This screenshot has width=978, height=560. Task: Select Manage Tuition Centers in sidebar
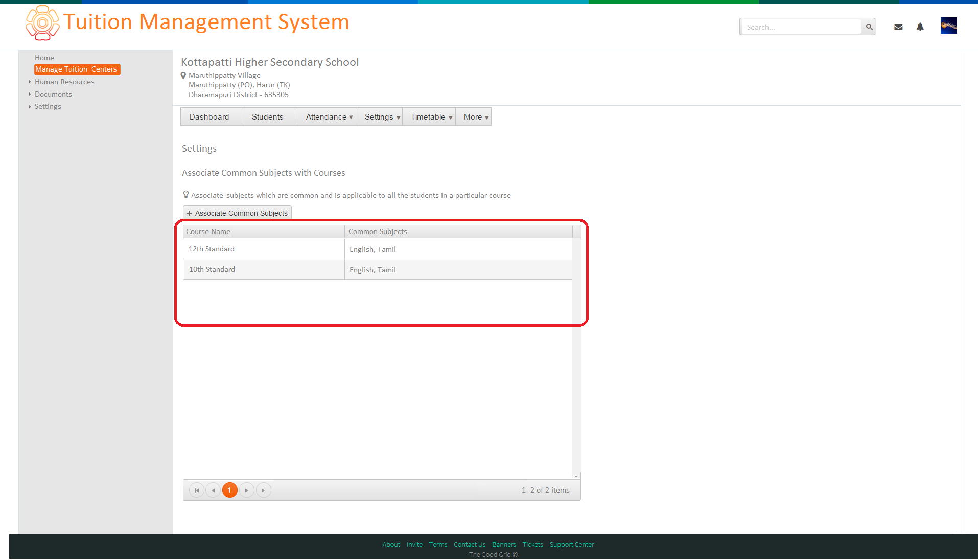(x=77, y=69)
